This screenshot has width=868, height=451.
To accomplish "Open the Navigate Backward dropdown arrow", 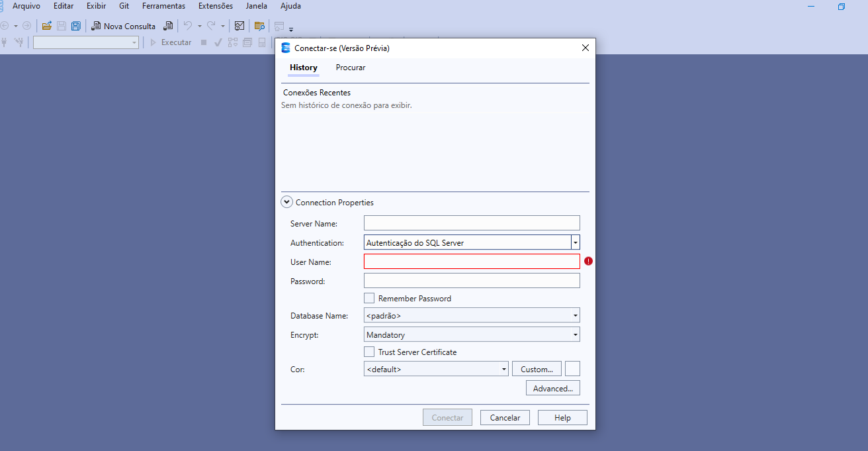I will click(15, 26).
